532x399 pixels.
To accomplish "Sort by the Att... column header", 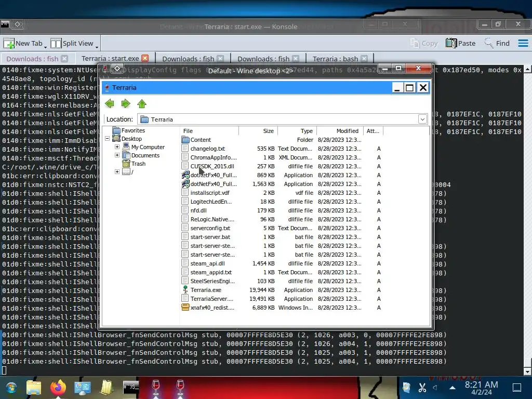I will click(373, 130).
